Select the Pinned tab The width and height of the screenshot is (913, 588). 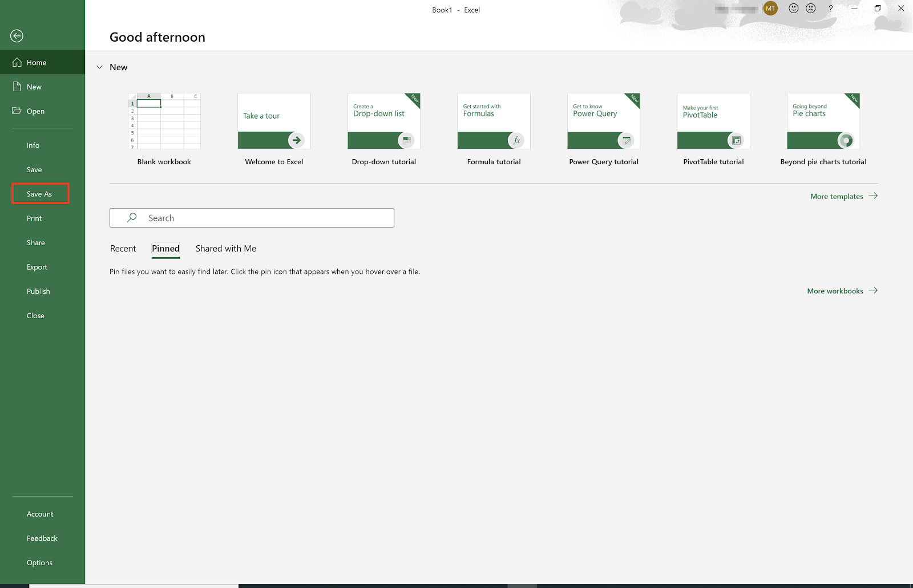(x=165, y=249)
